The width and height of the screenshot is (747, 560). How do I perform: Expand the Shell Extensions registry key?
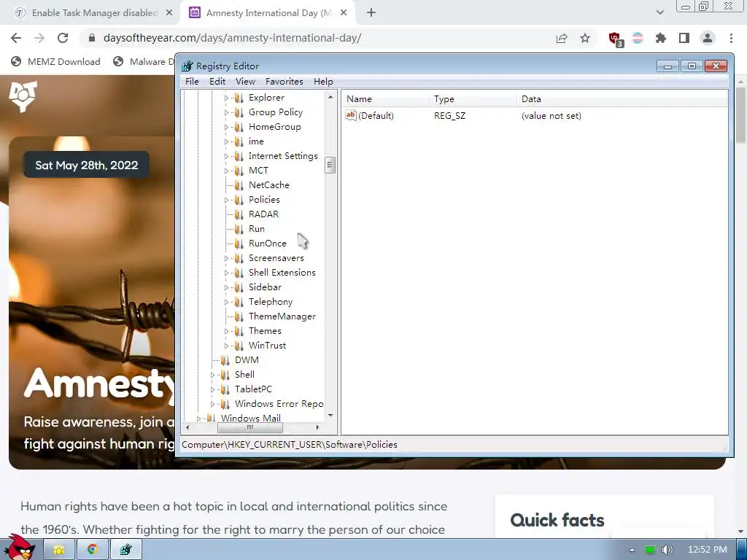[x=226, y=273]
